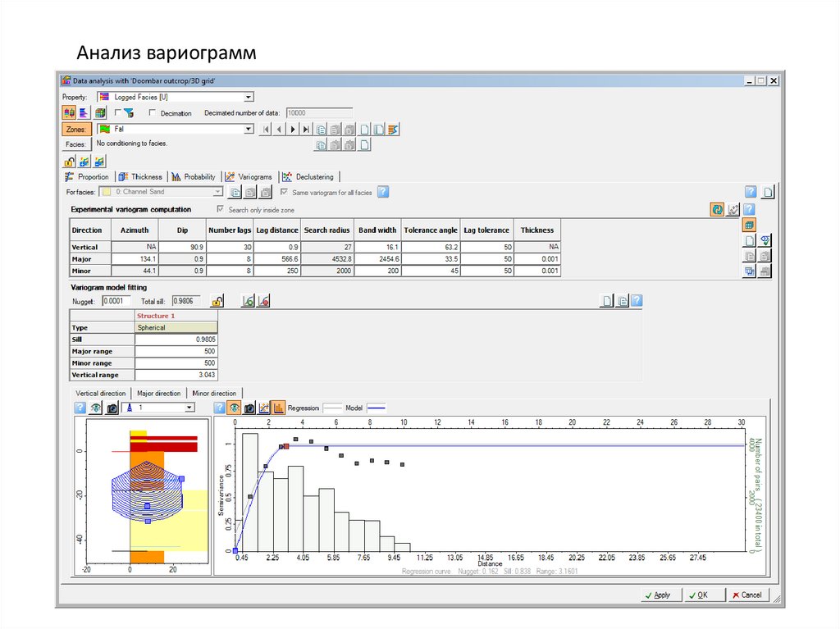Viewport: 840px width, 629px height.
Task: Click the OK button
Action: point(705,595)
